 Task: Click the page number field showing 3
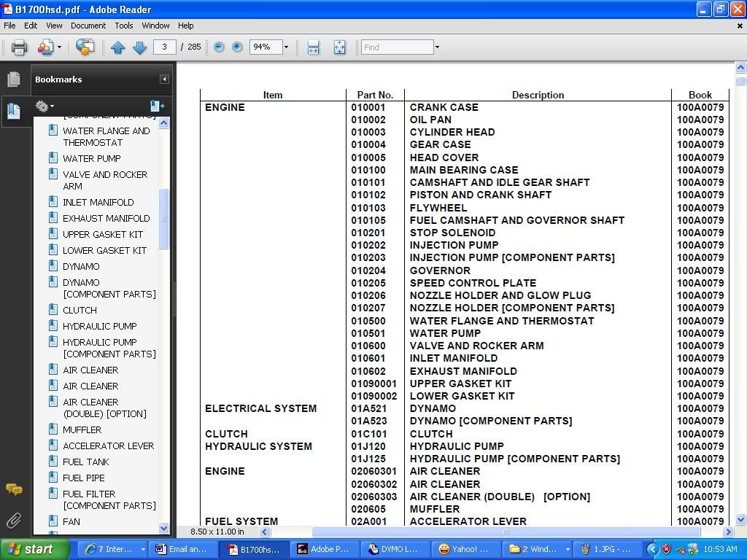click(164, 47)
